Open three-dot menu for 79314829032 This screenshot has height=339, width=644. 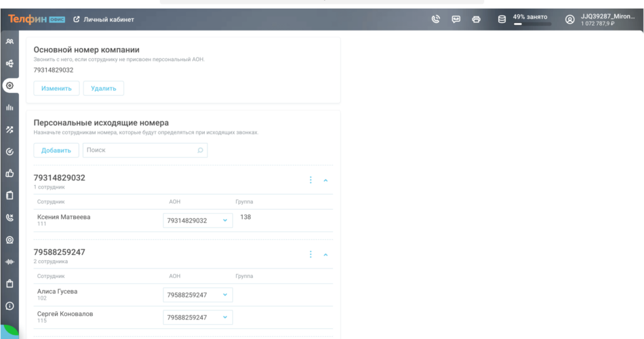click(310, 180)
